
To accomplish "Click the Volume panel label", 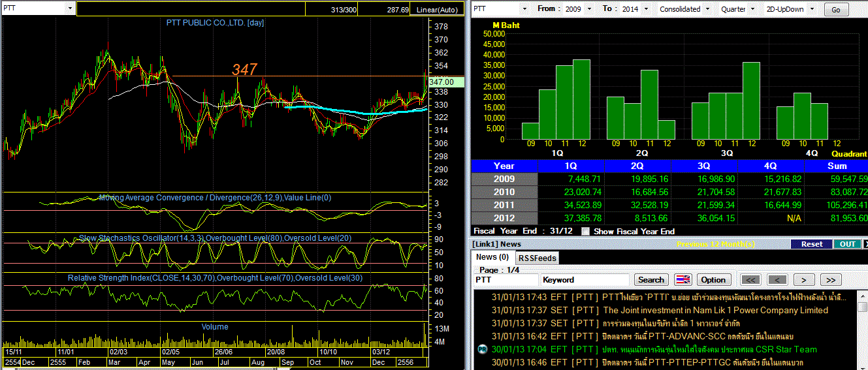I will [x=215, y=327].
